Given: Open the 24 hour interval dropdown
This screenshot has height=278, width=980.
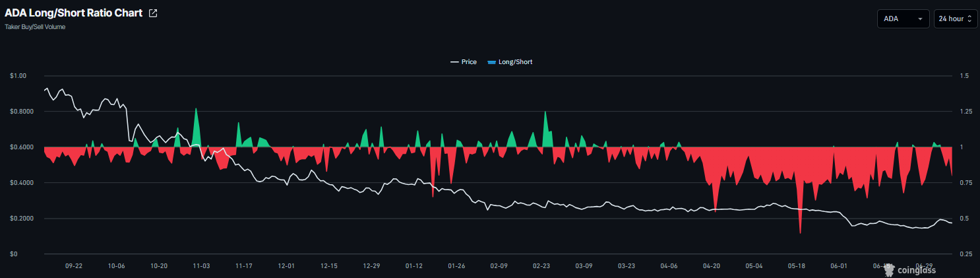Looking at the screenshot, I should click(956, 19).
